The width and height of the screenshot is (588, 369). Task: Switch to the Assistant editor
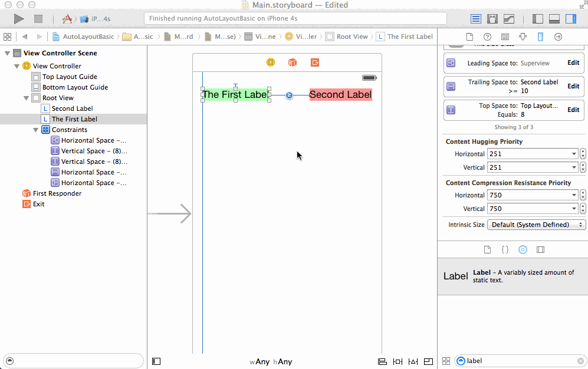[492, 19]
